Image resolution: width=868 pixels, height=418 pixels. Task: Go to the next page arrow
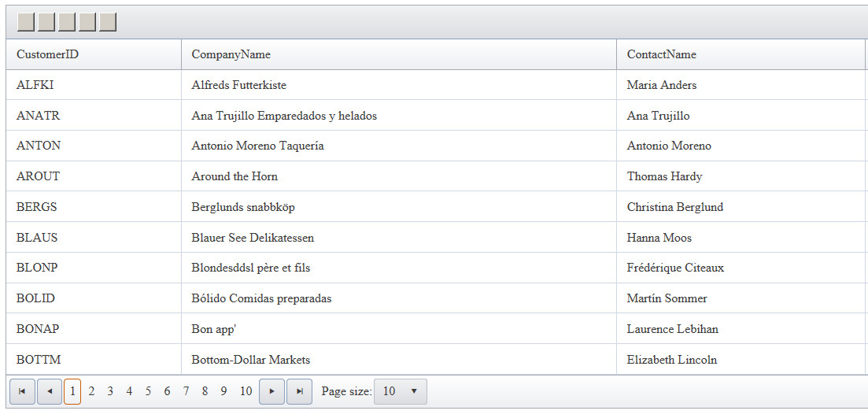271,391
